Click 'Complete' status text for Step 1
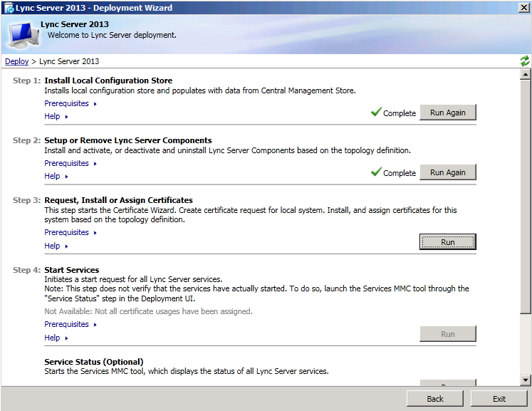Screen dimensions: 532x411 400,113
